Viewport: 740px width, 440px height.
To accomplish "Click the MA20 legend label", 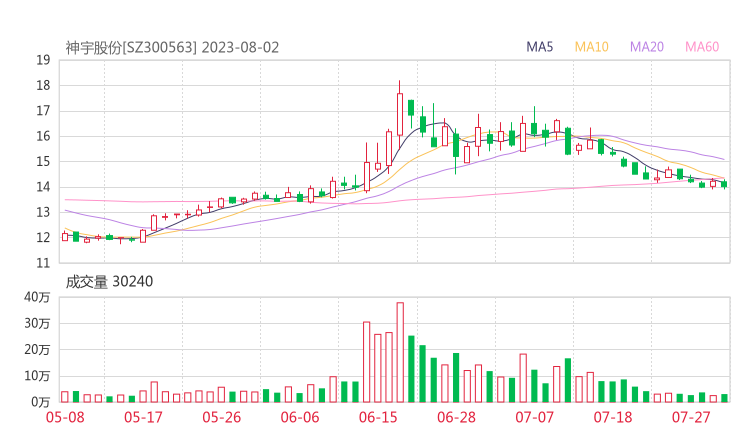I will (647, 47).
